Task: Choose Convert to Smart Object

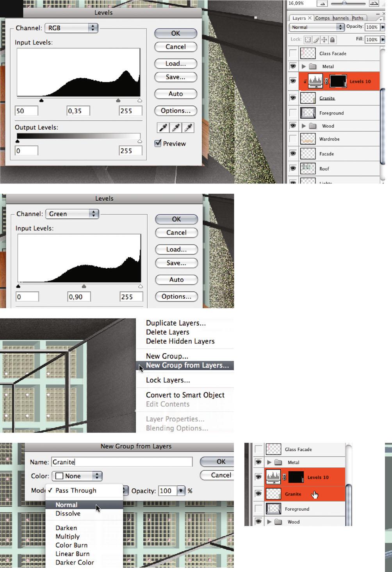Action: click(185, 395)
